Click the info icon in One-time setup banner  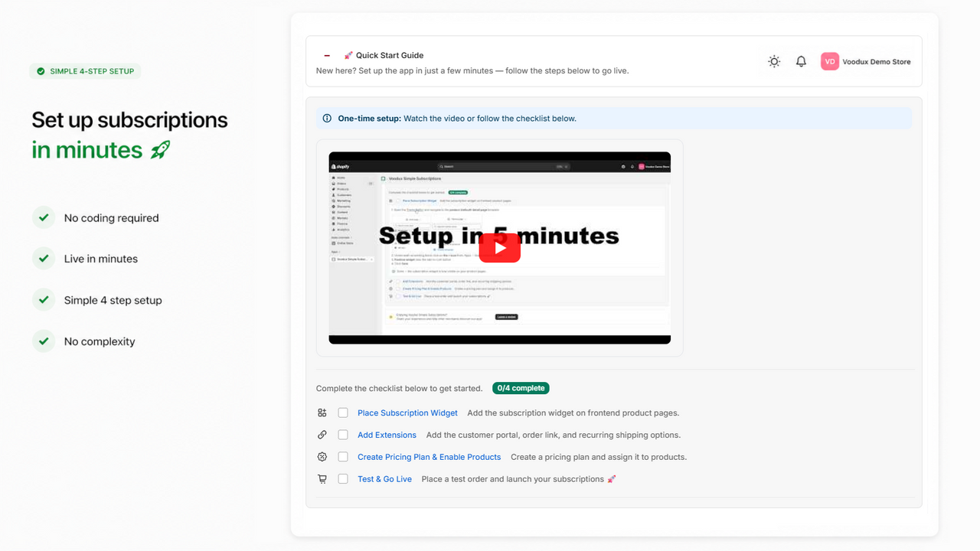click(x=328, y=119)
